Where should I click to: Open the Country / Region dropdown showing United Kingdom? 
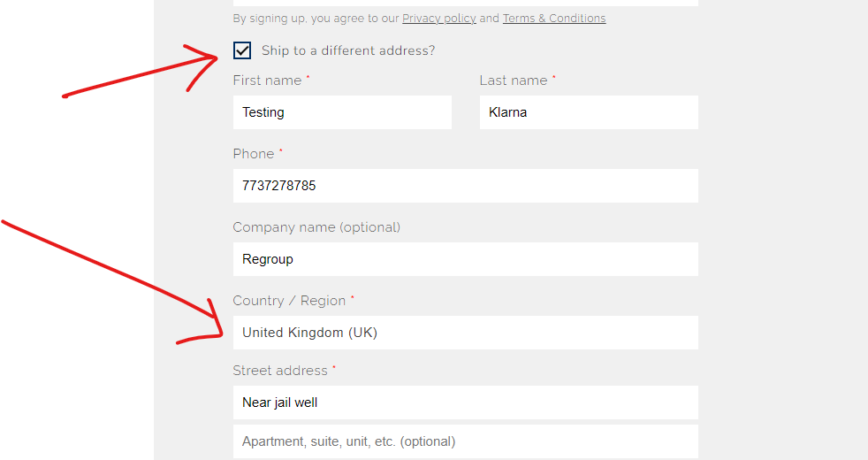pos(466,333)
